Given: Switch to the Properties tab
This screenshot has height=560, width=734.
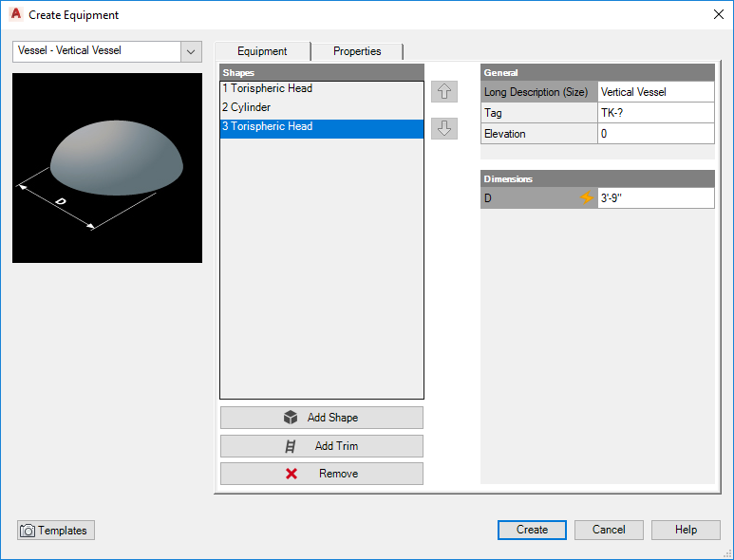Looking at the screenshot, I should 357,51.
